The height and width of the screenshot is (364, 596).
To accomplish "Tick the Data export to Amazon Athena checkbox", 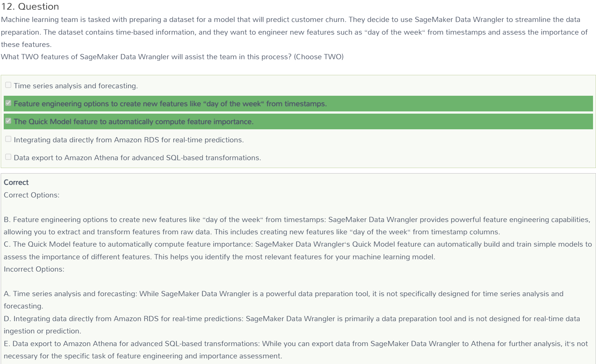I will point(8,157).
